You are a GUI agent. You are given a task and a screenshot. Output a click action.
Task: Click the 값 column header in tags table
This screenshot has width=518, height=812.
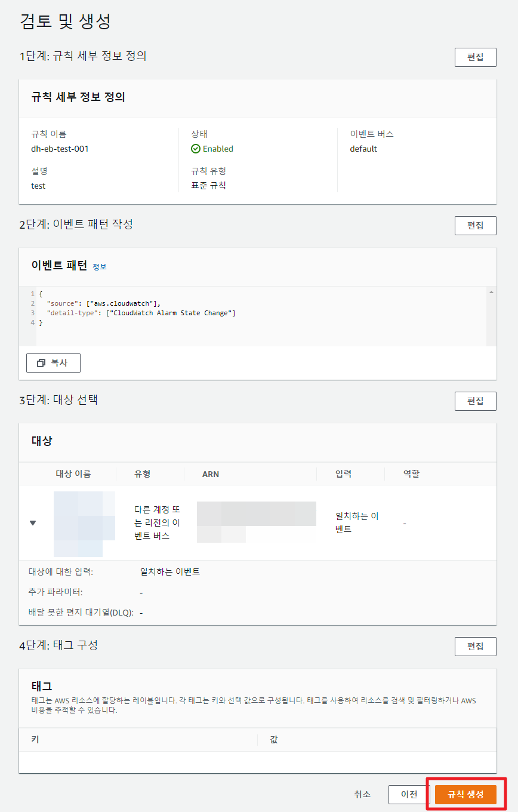274,740
